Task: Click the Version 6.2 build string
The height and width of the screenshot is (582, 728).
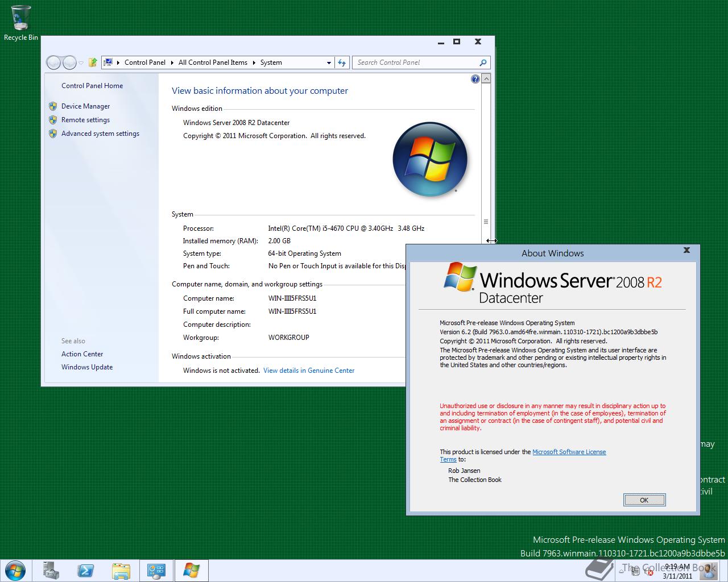Action: coord(548,332)
